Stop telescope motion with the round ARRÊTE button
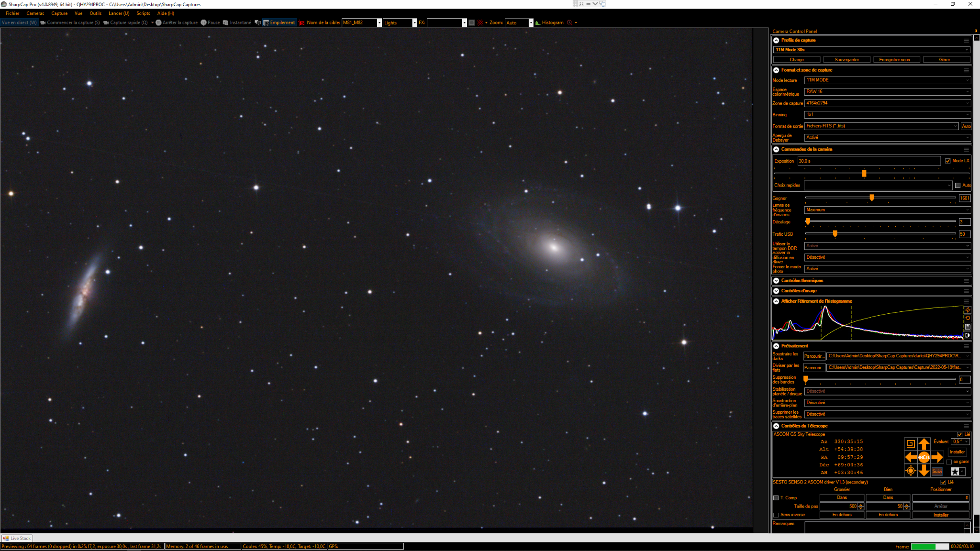This screenshot has width=980, height=551. tap(924, 457)
